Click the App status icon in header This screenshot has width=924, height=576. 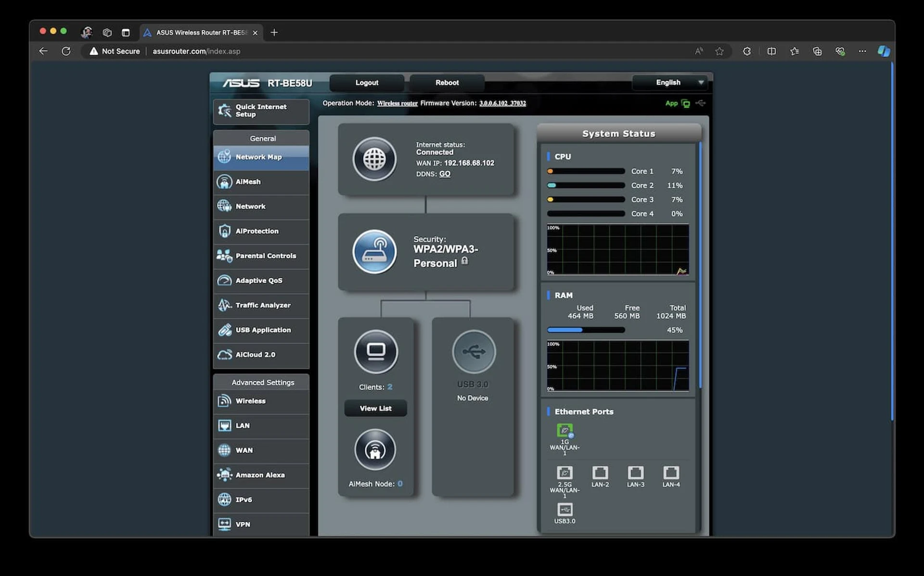[686, 103]
